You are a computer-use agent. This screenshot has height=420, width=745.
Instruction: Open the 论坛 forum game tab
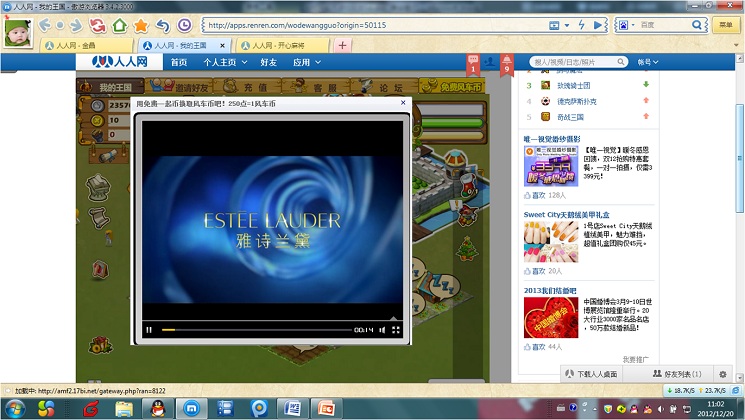(x=384, y=87)
